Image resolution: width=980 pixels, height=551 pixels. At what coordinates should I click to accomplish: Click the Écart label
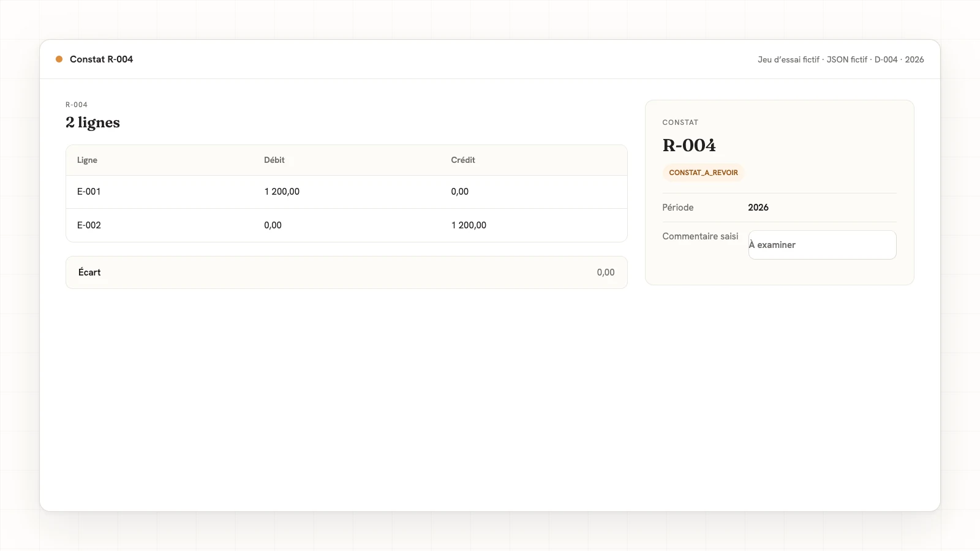[89, 272]
